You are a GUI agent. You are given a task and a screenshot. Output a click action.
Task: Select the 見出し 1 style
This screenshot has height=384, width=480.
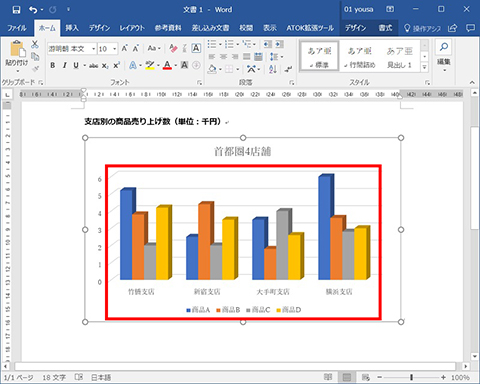click(399, 56)
